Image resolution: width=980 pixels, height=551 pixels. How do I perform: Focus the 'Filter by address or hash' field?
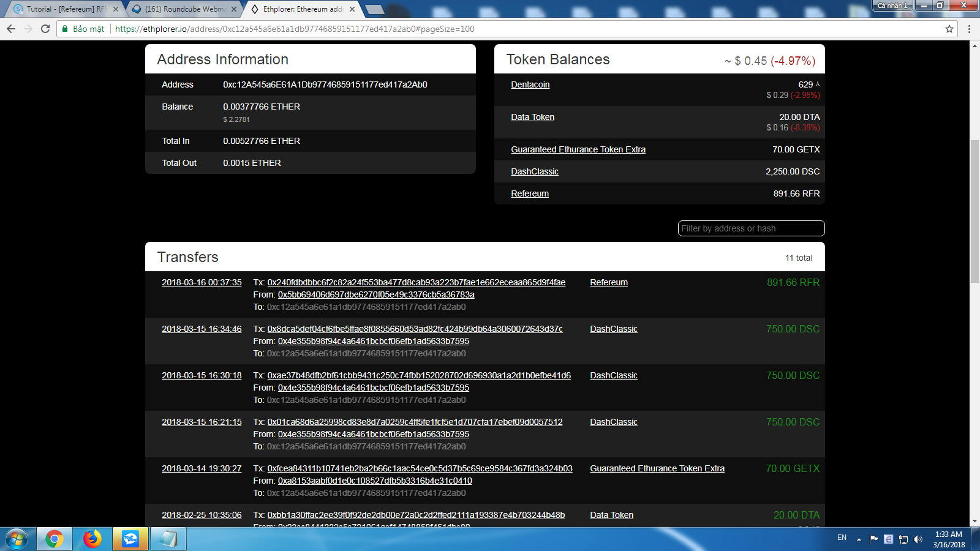[x=751, y=228]
